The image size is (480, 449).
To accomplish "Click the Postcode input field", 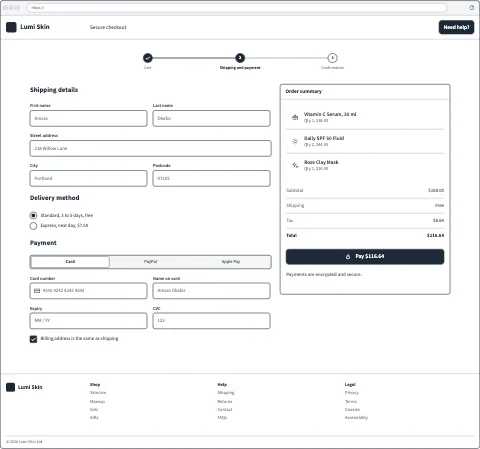I will [211, 178].
